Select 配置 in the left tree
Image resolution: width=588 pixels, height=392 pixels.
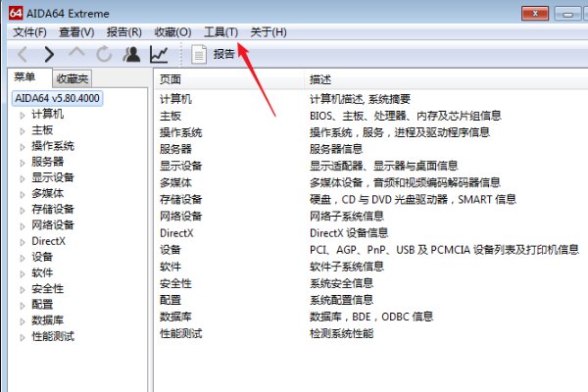pos(42,304)
